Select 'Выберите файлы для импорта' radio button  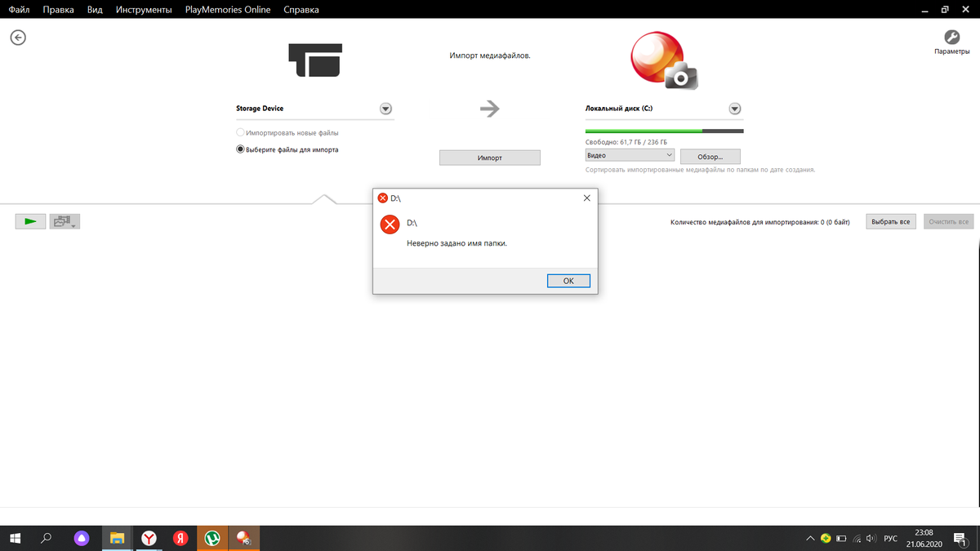[240, 149]
